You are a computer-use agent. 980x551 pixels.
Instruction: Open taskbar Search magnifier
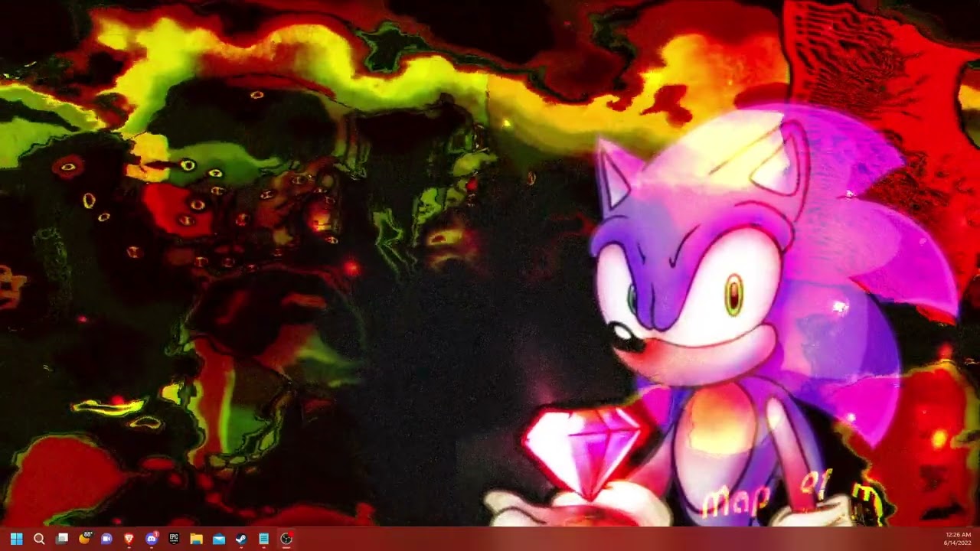(x=39, y=539)
